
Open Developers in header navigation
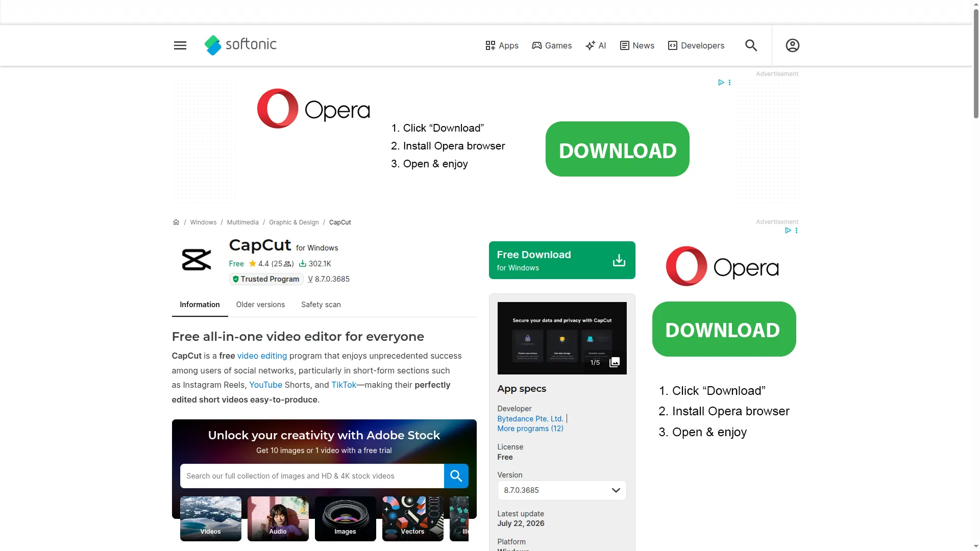tap(696, 45)
